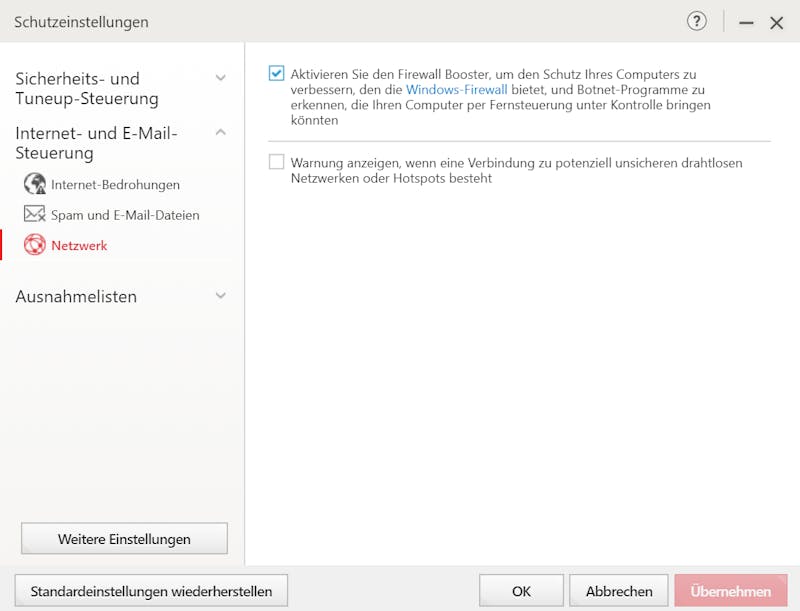Image resolution: width=800 pixels, height=611 pixels.
Task: Collapse Internet- und E-Mail-Steuerung chevron
Action: point(220,132)
